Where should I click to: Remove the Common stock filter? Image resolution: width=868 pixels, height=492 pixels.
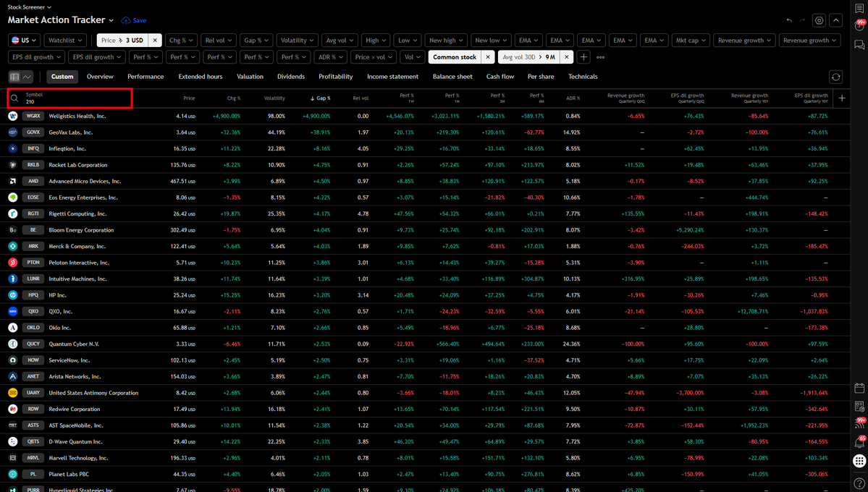click(488, 57)
